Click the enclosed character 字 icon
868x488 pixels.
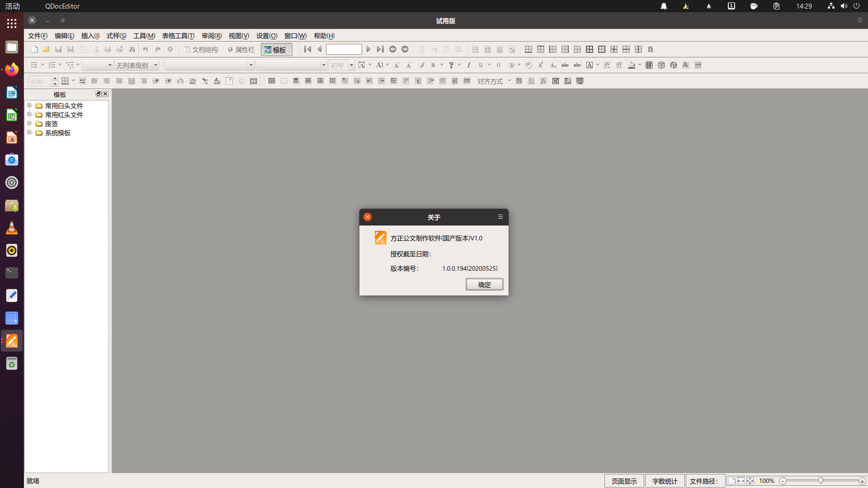(661, 65)
